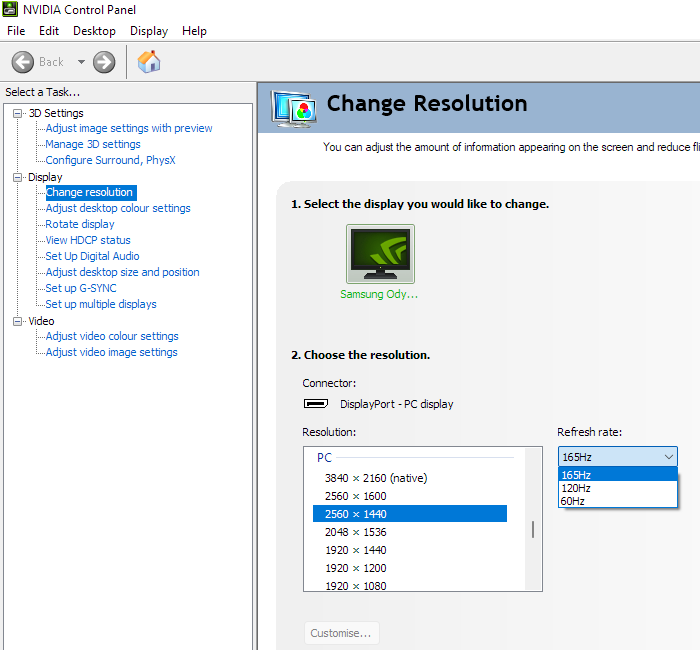The height and width of the screenshot is (650, 700).
Task: Open Set up G-SYNC
Action: point(81,288)
